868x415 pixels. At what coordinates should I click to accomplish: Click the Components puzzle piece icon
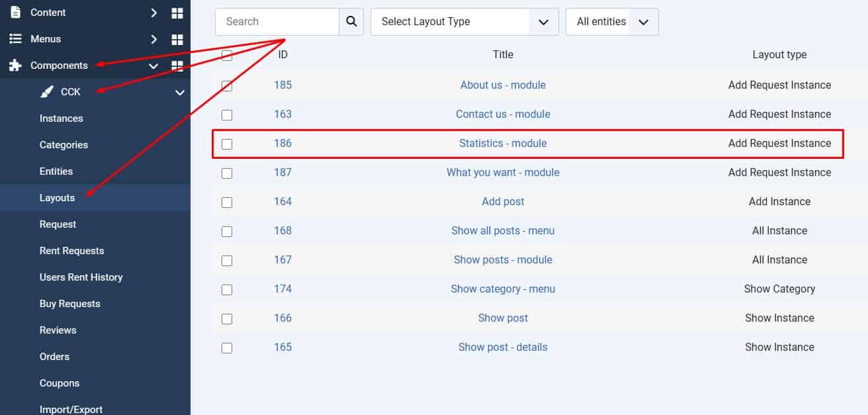(x=15, y=66)
